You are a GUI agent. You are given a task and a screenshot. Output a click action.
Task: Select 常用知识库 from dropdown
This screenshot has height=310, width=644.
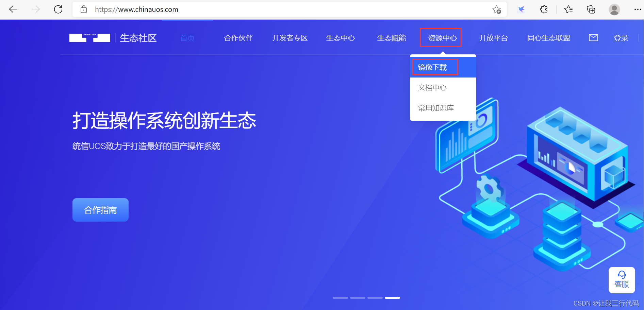[x=443, y=108]
